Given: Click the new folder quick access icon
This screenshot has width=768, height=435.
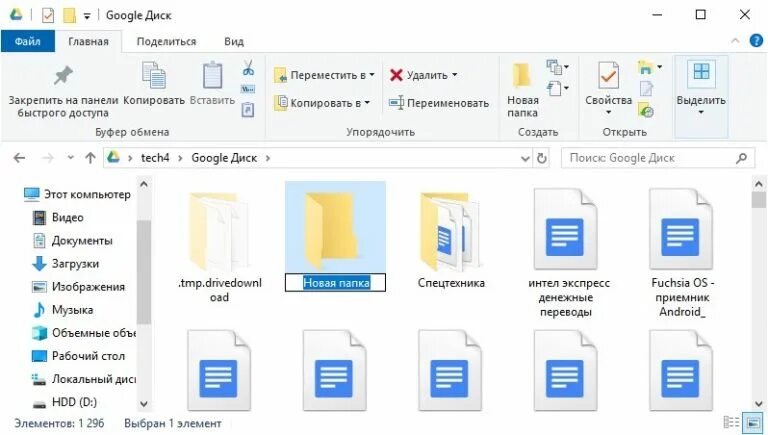Looking at the screenshot, I should coord(69,16).
